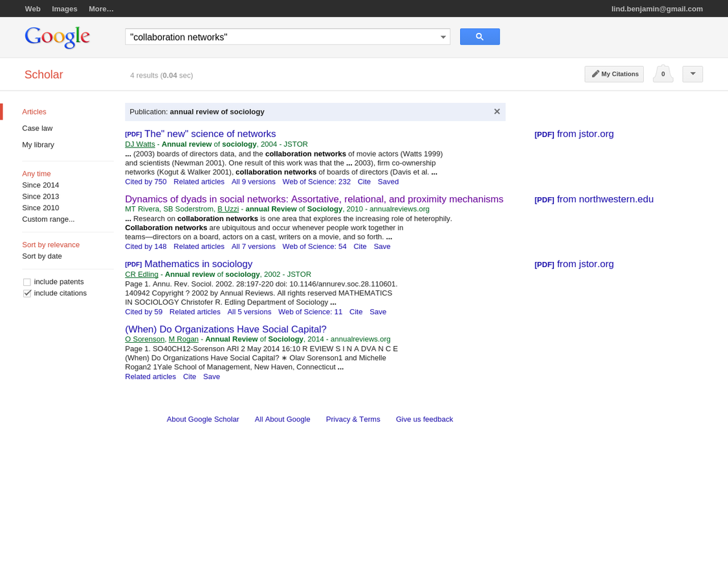Viewport: 728px width, 582px height.
Task: Switch to Case law
Action: tap(37, 128)
